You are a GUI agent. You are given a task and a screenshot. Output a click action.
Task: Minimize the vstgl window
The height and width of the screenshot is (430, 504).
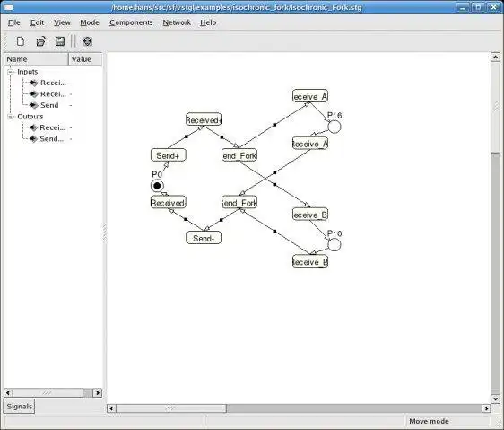coord(463,7)
